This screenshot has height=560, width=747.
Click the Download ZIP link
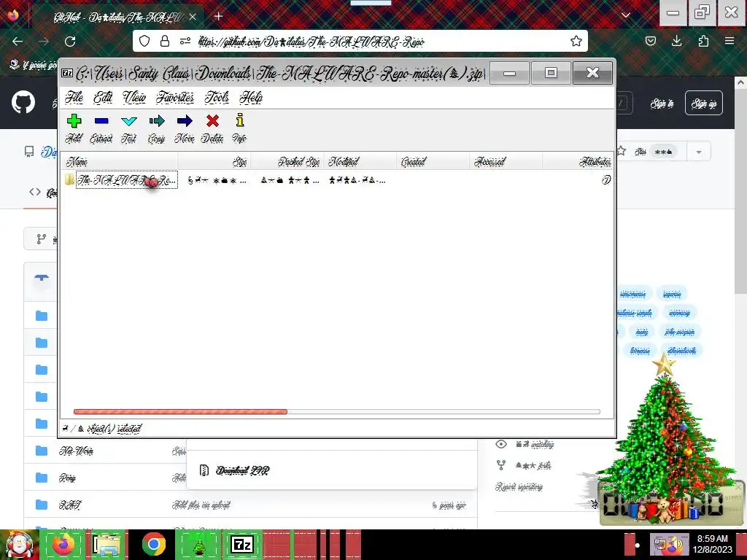242,470
